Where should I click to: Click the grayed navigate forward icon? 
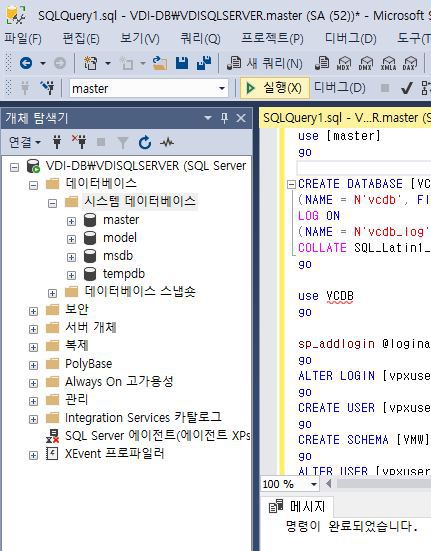pyautogui.click(x=60, y=63)
